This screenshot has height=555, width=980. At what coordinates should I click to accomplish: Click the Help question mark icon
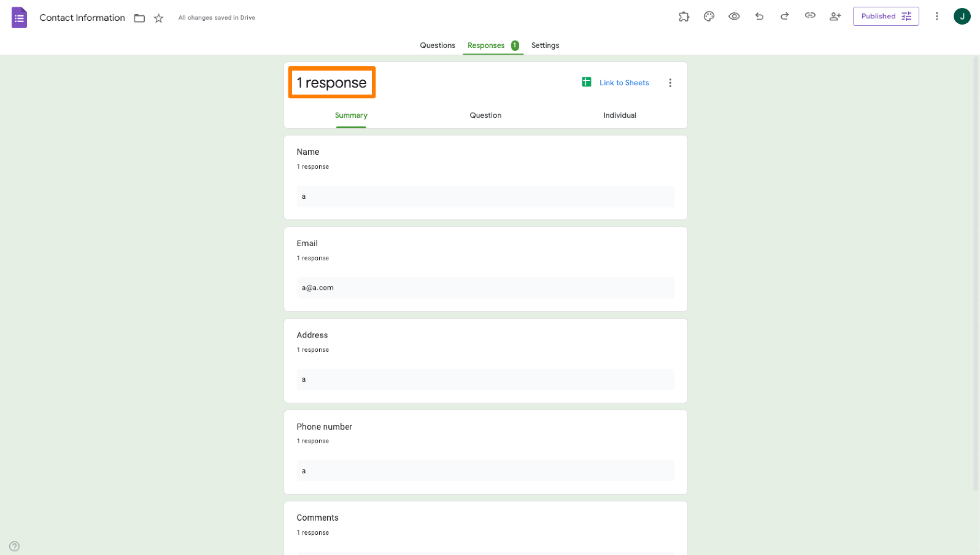[x=15, y=545]
